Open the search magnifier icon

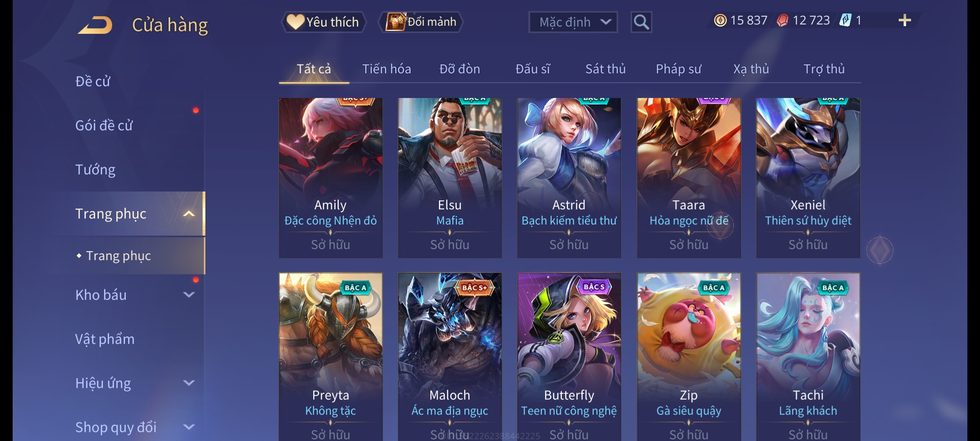pos(641,22)
